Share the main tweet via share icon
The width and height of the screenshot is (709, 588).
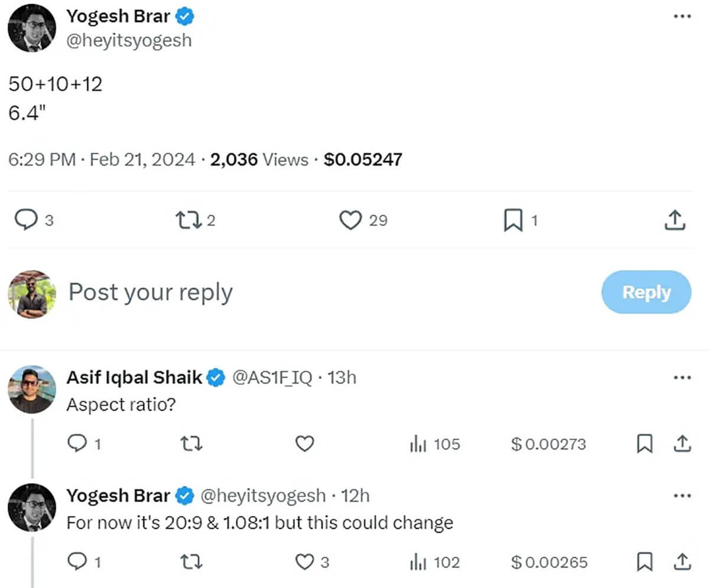click(x=674, y=220)
